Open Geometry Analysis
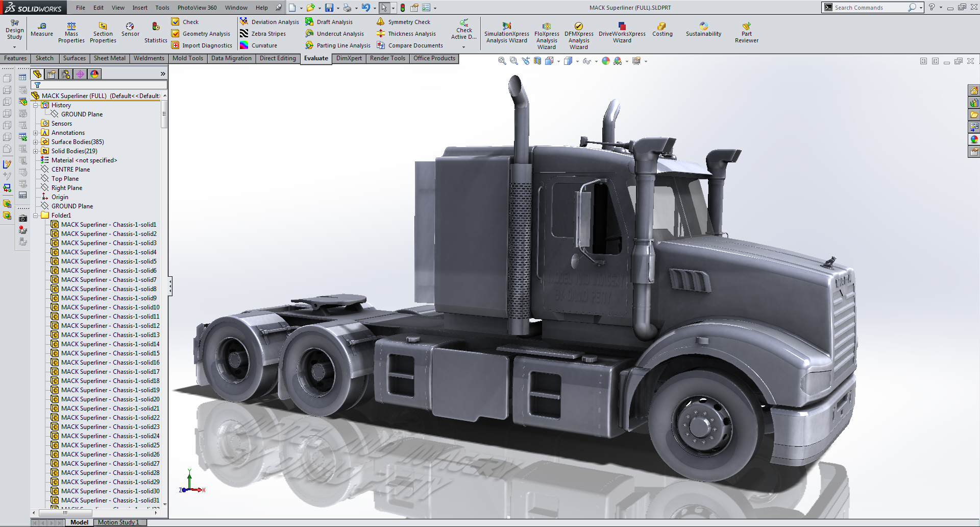 pyautogui.click(x=201, y=34)
